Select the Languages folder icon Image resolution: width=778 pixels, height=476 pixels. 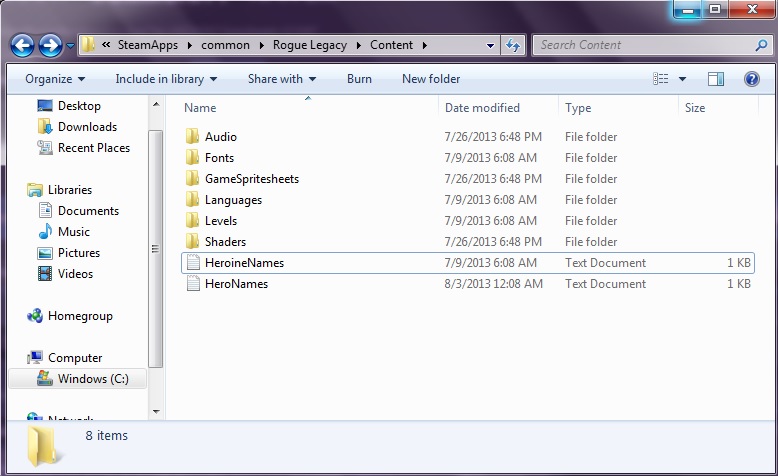(x=193, y=200)
